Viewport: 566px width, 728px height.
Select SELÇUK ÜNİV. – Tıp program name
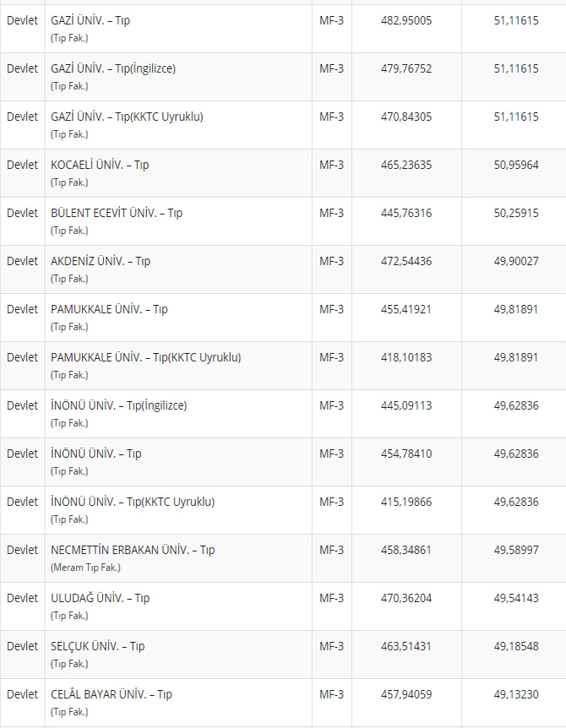pyautogui.click(x=97, y=646)
